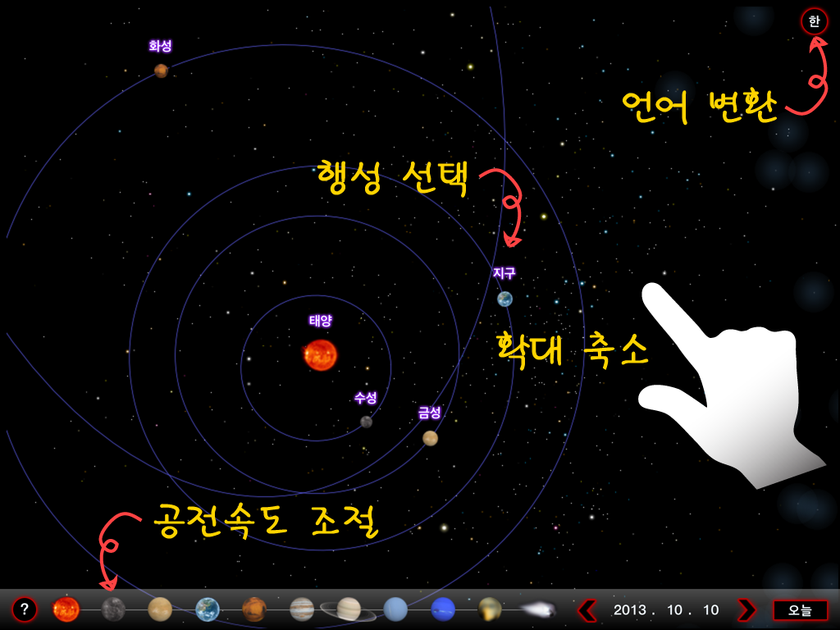Switch language with the 한 button
The height and width of the screenshot is (630, 840).
point(815,21)
